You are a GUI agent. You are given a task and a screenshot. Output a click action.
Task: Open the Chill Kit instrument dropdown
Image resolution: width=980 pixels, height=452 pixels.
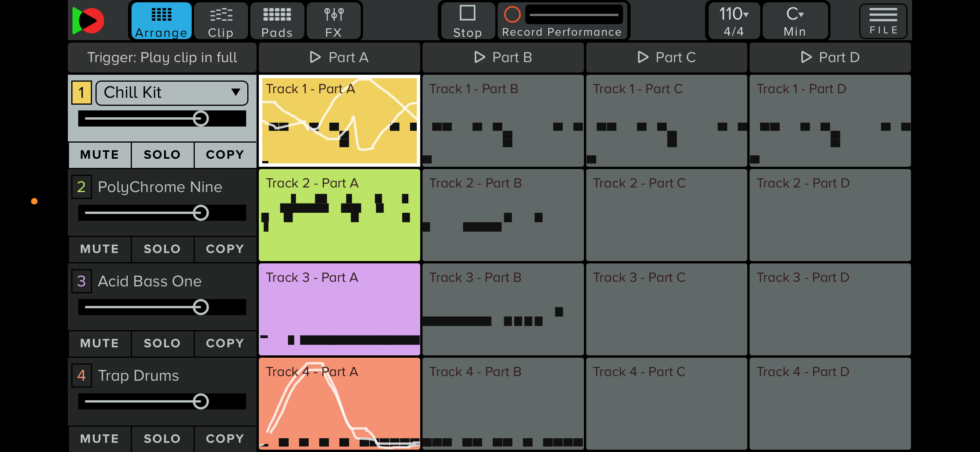(172, 93)
